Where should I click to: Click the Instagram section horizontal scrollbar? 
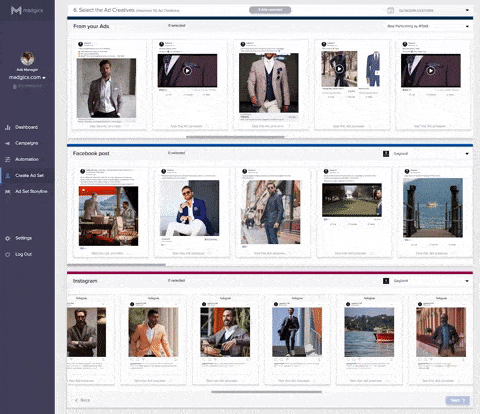(x=267, y=392)
